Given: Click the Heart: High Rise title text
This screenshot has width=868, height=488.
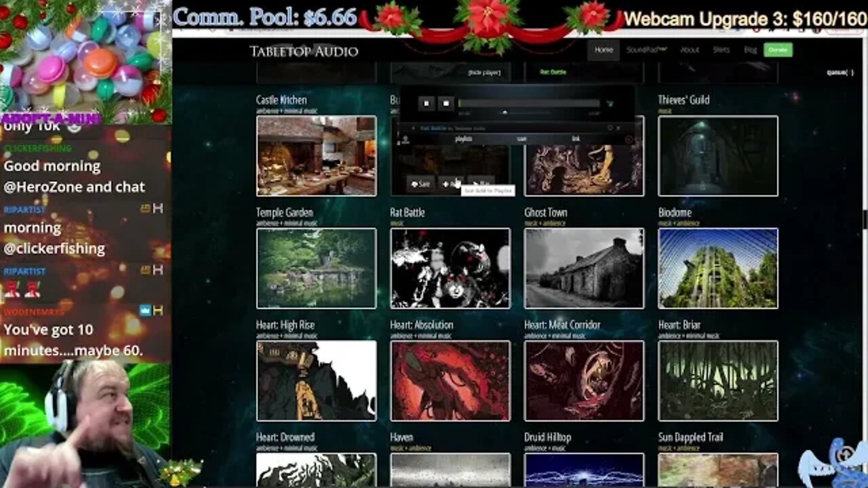Looking at the screenshot, I should pos(285,325).
